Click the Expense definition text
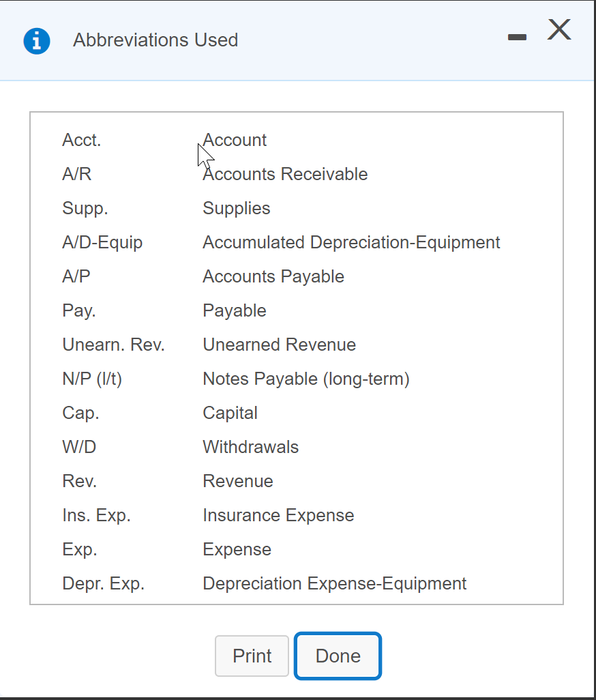Screen dimensions: 596x700 [237, 549]
